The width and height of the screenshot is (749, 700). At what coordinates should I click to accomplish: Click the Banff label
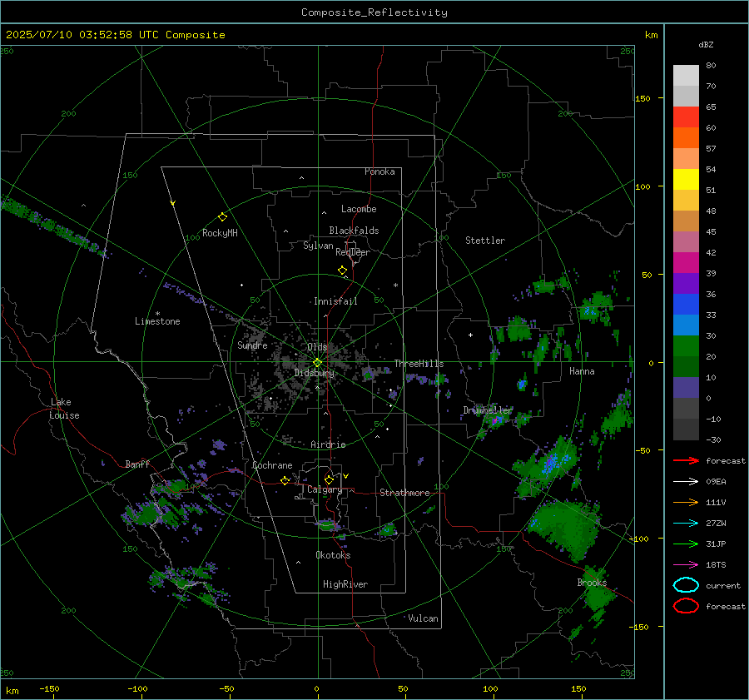click(137, 464)
